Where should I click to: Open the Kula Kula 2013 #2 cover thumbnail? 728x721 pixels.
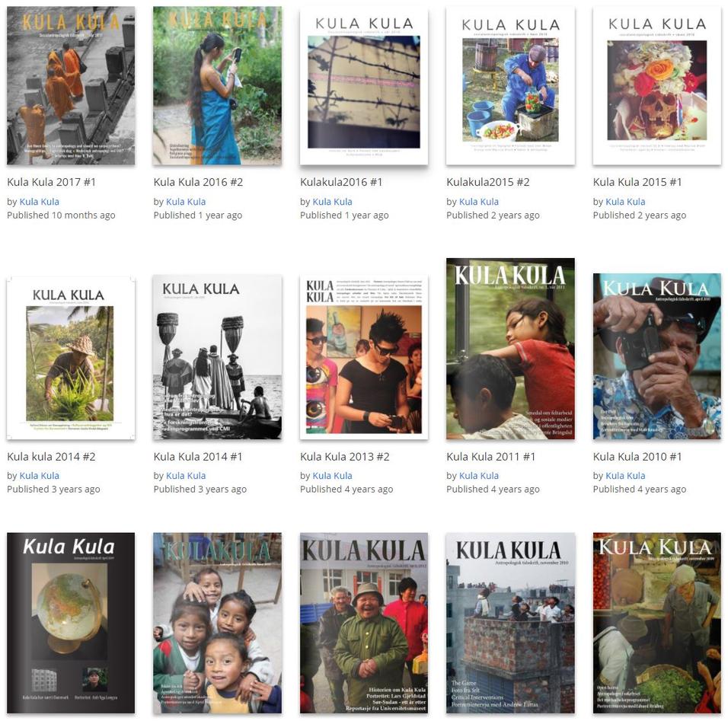pyautogui.click(x=364, y=357)
